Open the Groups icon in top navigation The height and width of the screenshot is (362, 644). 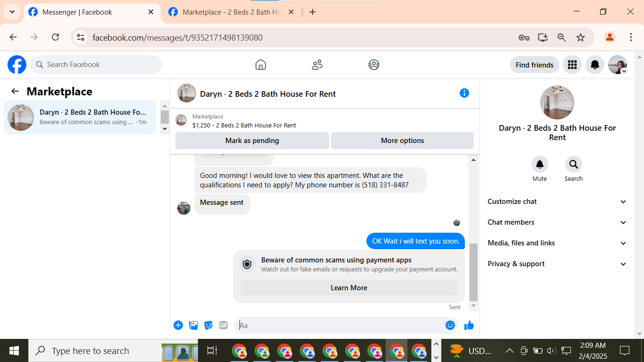pyautogui.click(x=374, y=65)
